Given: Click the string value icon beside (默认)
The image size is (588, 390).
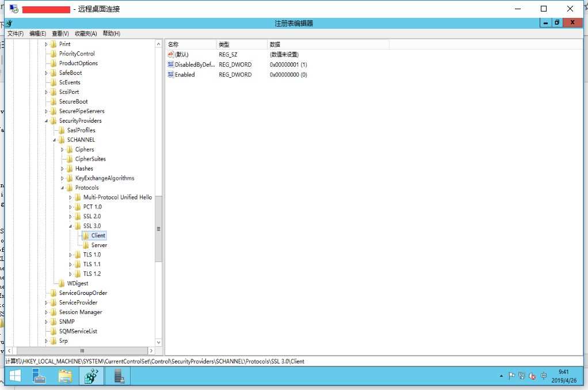Looking at the screenshot, I should (170, 54).
